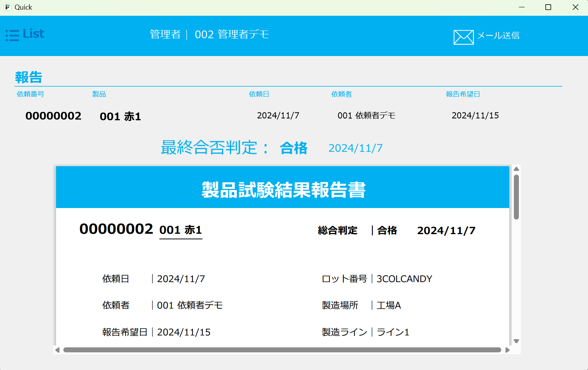Click the 最終合否判定 合格 result
Image resolution: width=588 pixels, height=370 pixels.
[x=293, y=148]
